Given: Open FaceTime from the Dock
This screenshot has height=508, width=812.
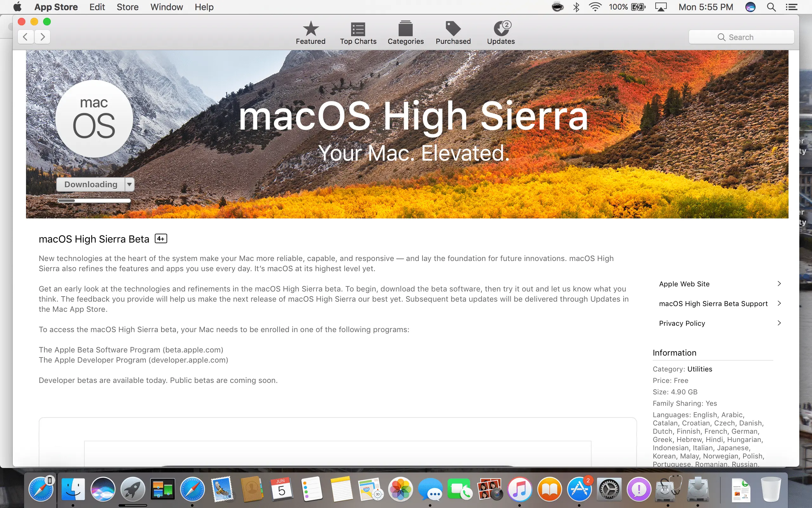Looking at the screenshot, I should [460, 489].
